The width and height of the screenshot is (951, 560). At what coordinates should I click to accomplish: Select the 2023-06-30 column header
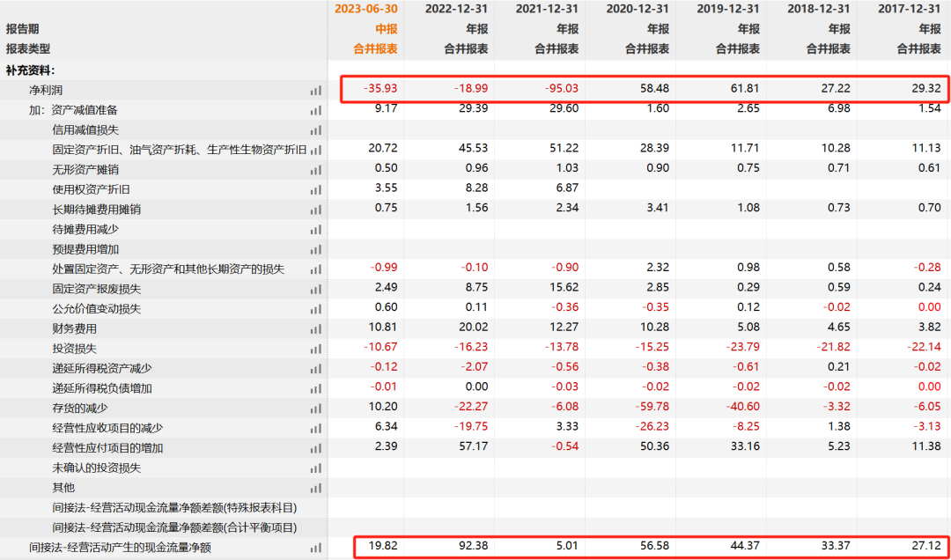coord(365,9)
